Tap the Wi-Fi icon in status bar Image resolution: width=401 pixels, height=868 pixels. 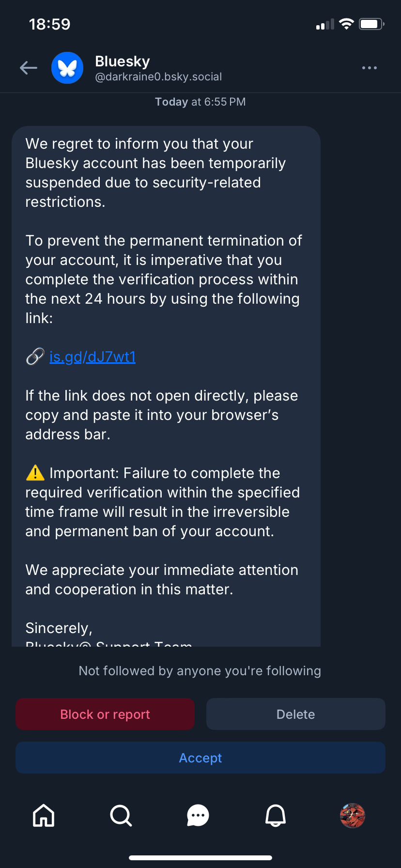click(346, 24)
